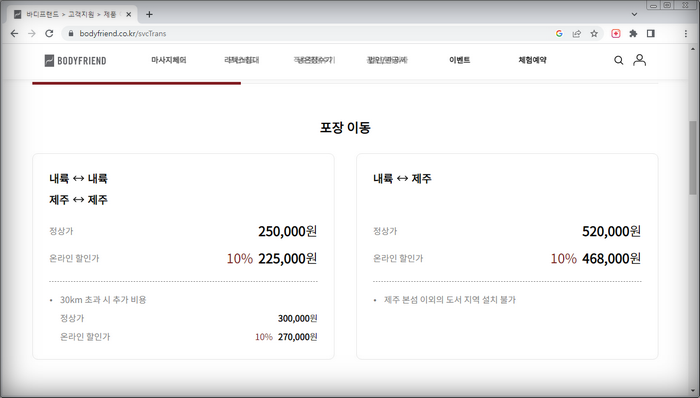
Task: Open the 마사지체어 menu
Action: 169,60
